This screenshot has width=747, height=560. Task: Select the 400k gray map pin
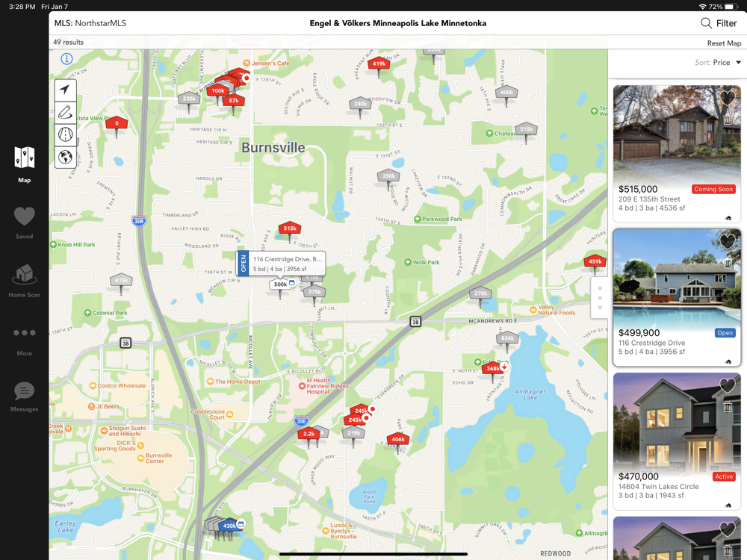(x=506, y=93)
